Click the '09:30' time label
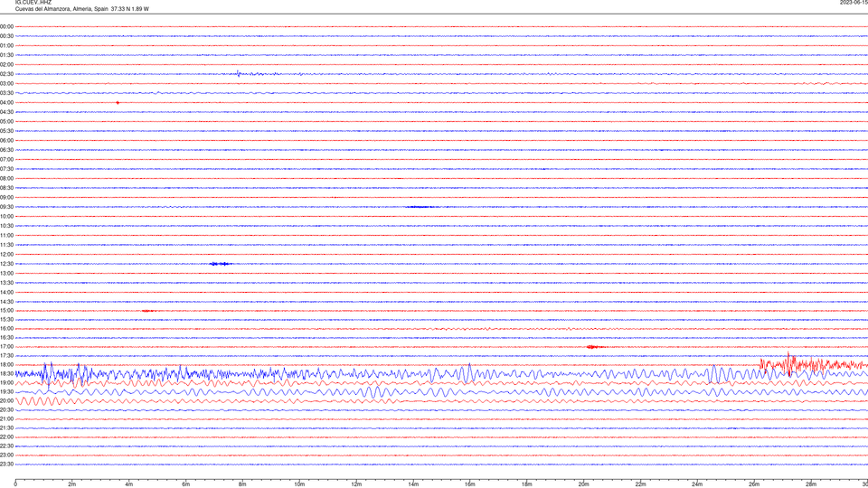Screen dimensions: 868x488 tap(6, 207)
